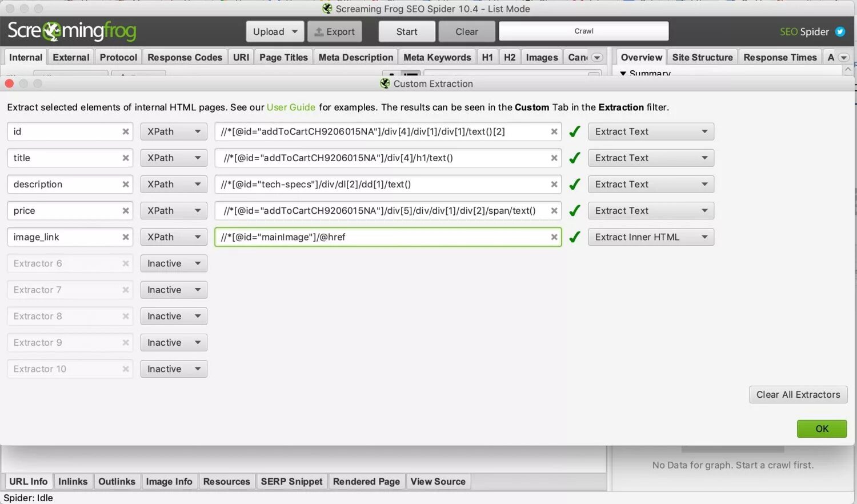Screen dimensions: 857x504
Task: Clear the description extractor name field
Action: click(x=126, y=184)
